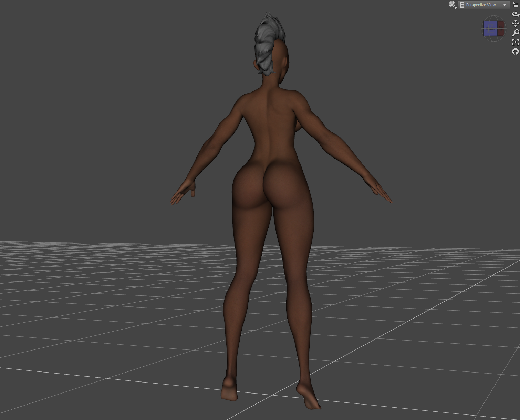Select the orbit camera control

pos(516,14)
